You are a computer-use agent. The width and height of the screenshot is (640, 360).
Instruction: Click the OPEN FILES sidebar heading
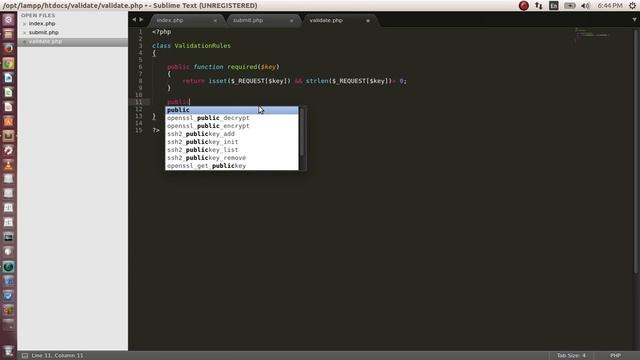pyautogui.click(x=38, y=15)
